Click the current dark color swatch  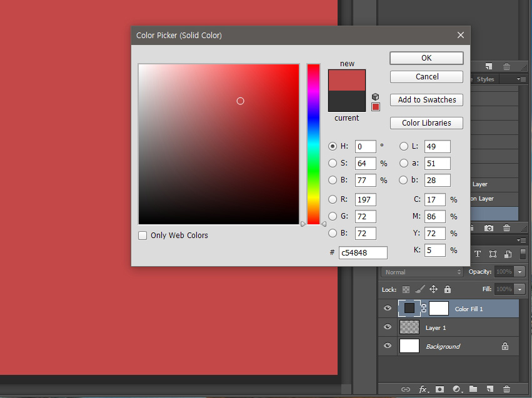click(x=347, y=101)
